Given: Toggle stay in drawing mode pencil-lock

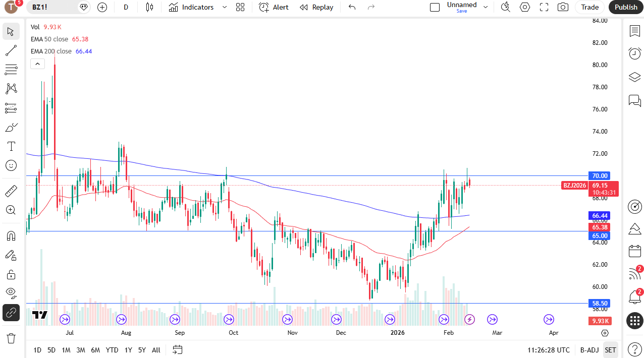Looking at the screenshot, I should point(11,255).
